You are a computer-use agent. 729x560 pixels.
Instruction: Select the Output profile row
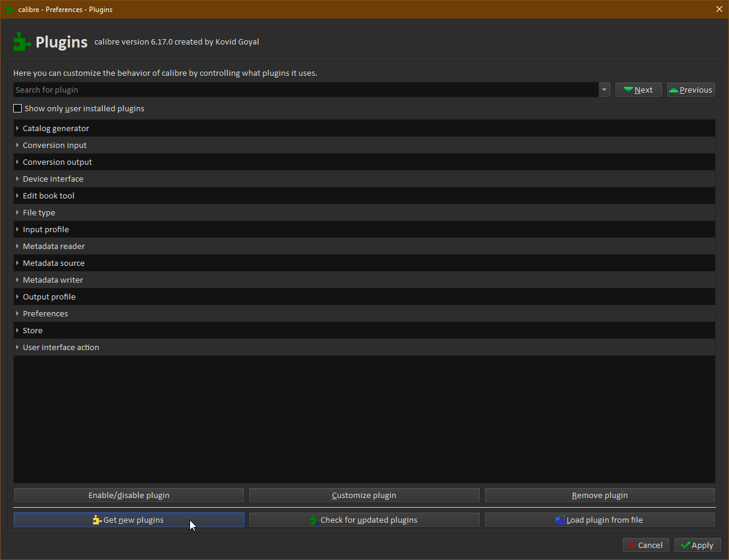(364, 297)
